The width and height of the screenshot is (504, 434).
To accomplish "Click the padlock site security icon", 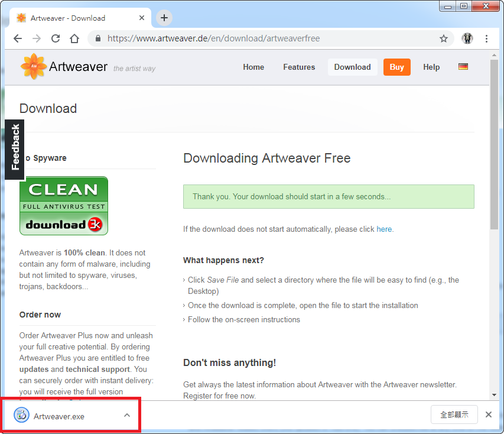I will point(98,38).
